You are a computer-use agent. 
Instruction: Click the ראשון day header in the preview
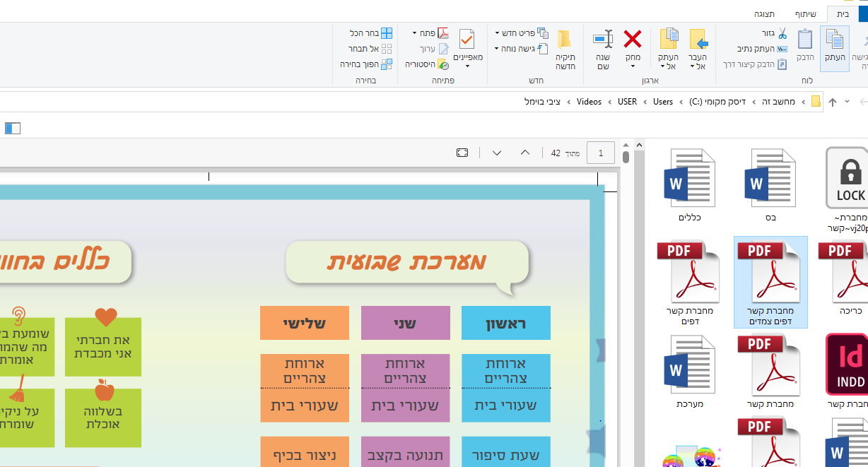(x=505, y=324)
